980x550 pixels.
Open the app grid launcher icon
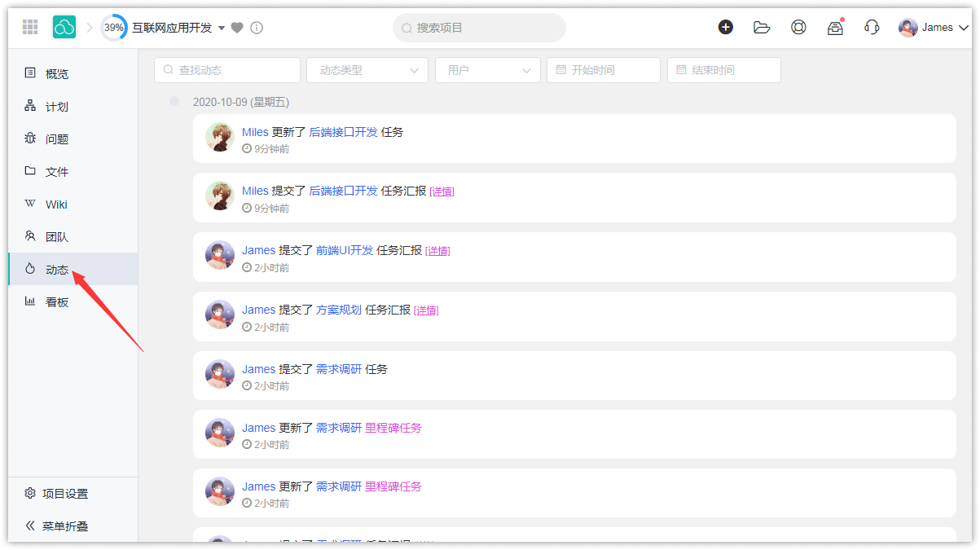(30, 27)
